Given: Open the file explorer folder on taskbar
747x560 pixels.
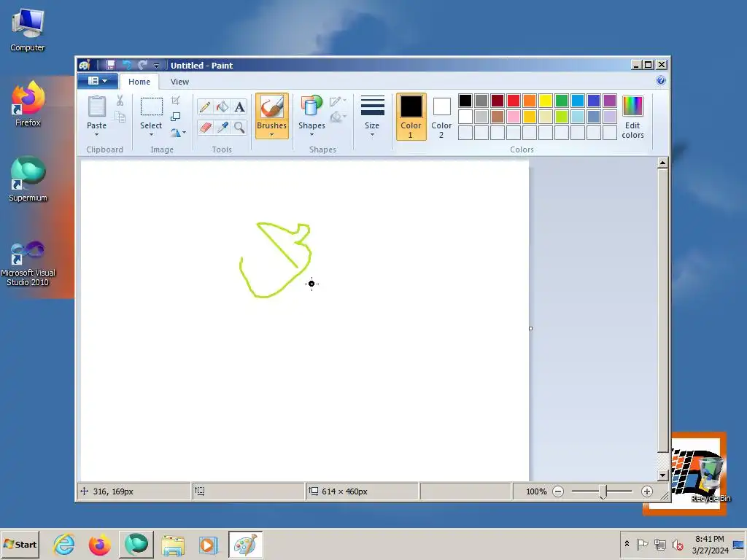Looking at the screenshot, I should (x=172, y=544).
